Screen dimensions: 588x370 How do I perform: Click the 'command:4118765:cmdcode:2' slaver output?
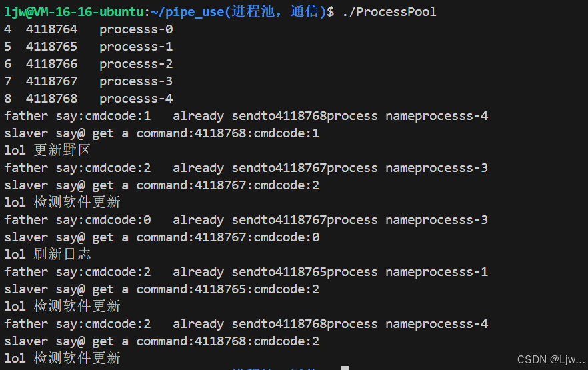(228, 289)
